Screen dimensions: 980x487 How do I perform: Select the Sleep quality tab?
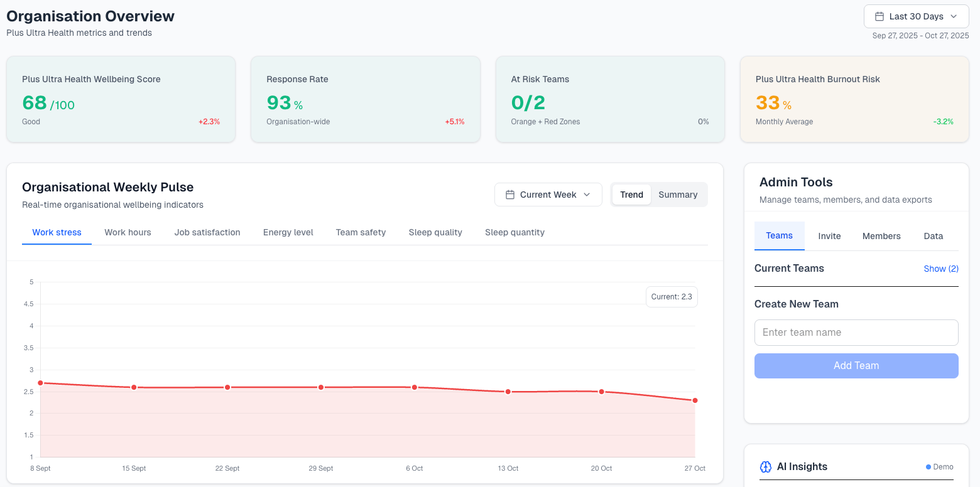435,232
